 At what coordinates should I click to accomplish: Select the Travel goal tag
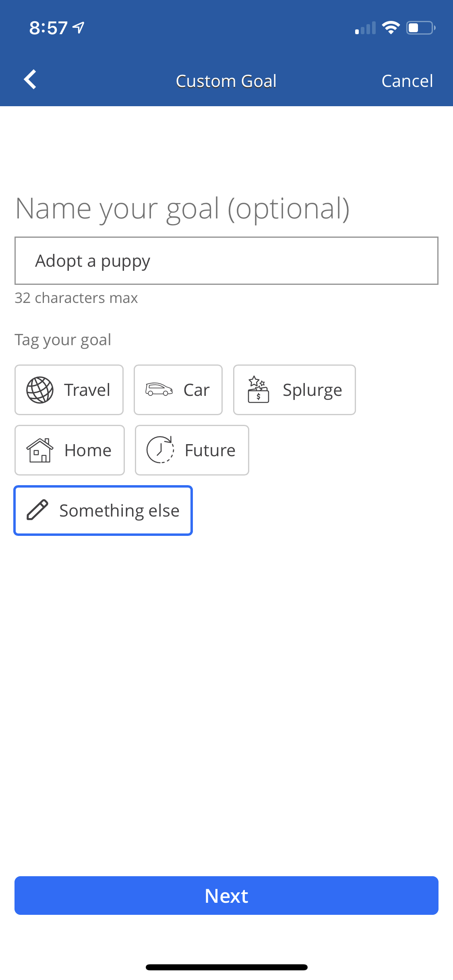[x=69, y=390]
